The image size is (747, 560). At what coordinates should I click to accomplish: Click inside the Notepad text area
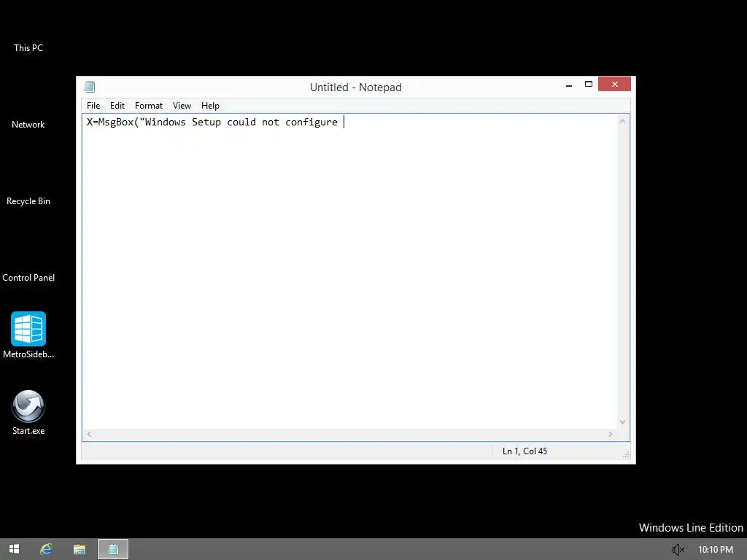click(x=349, y=271)
